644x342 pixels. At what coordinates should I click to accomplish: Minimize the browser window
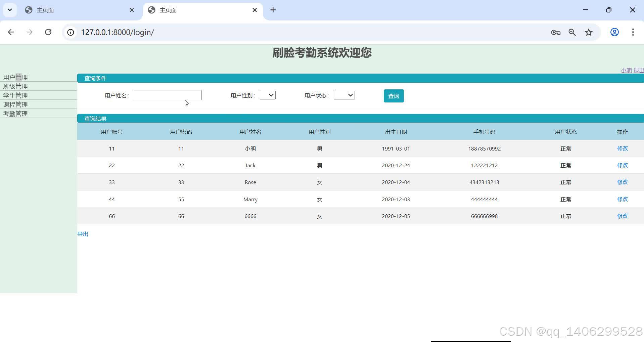tap(585, 10)
